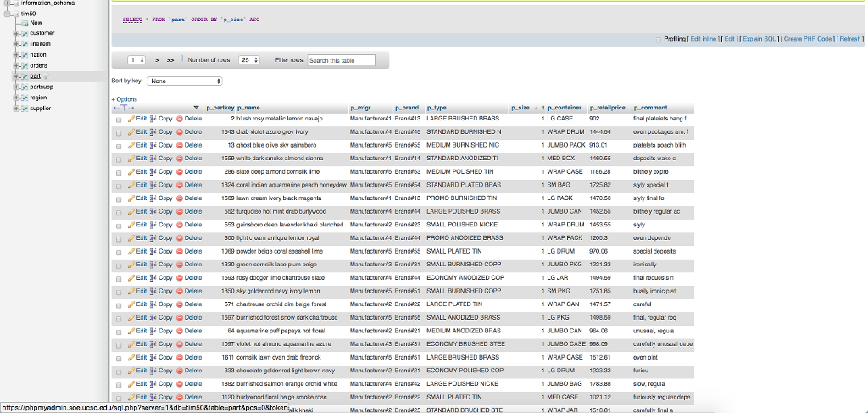
Task: Tick checkbox for chocolate goldenrod light brown row
Action: coord(119,372)
